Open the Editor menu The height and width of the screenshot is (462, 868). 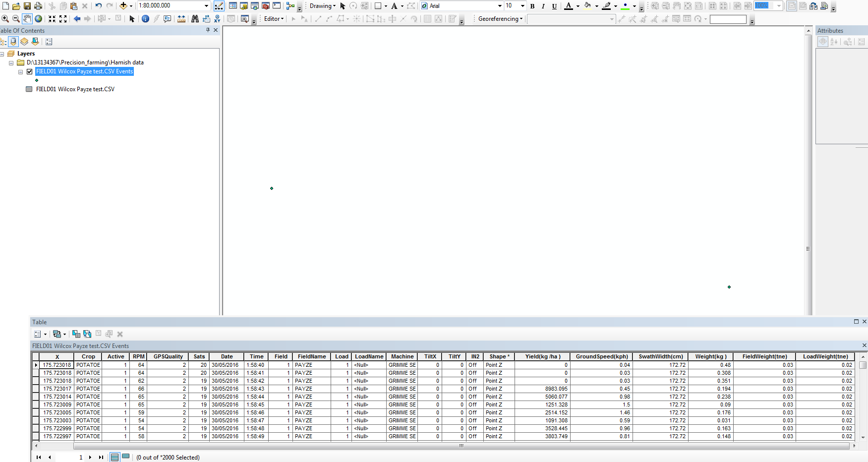pyautogui.click(x=274, y=19)
